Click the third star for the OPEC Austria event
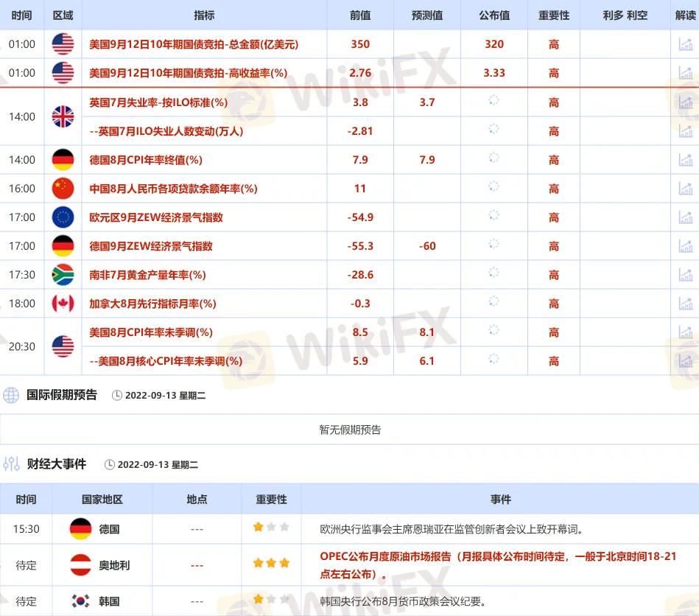The image size is (699, 616). (285, 563)
